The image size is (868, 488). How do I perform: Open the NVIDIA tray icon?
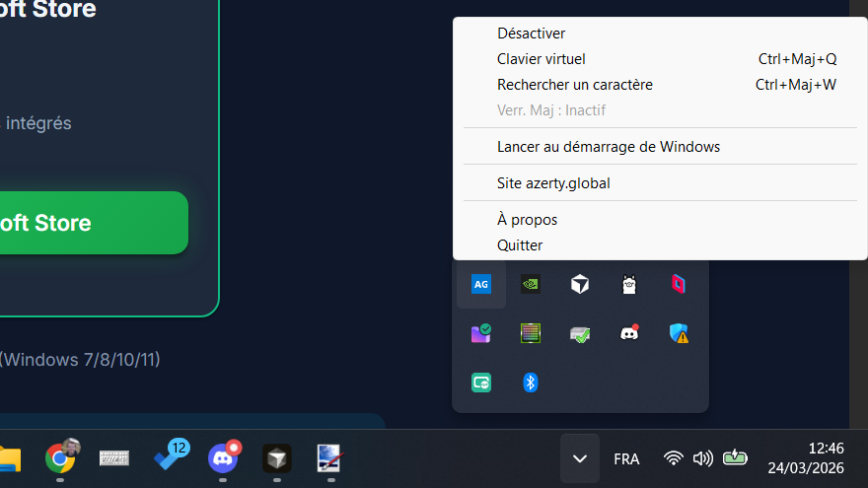tap(531, 284)
